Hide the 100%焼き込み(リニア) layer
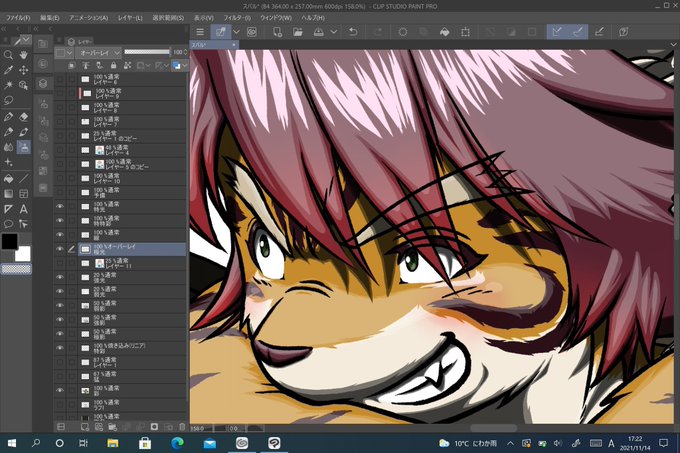Screen dimensions: 680x453 [60, 348]
